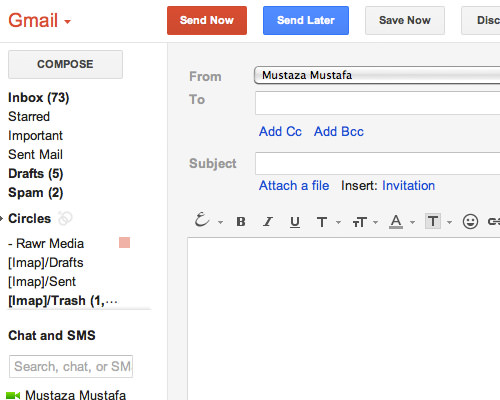
Task: Open Inbox with 73 unread
Action: (x=38, y=98)
